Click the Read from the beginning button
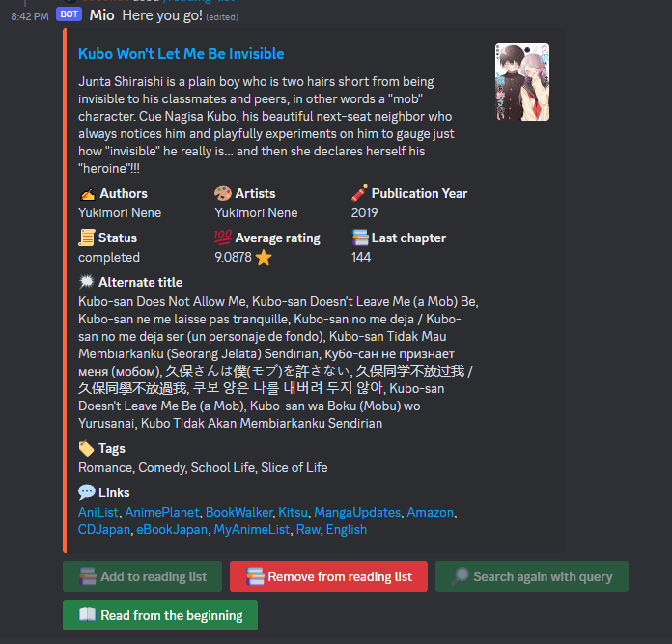The width and height of the screenshot is (672, 644). point(160,615)
